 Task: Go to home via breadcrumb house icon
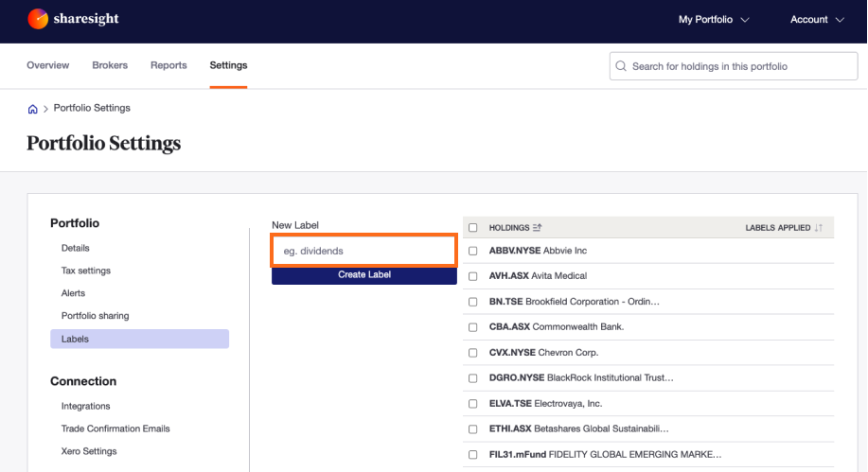[x=33, y=109]
